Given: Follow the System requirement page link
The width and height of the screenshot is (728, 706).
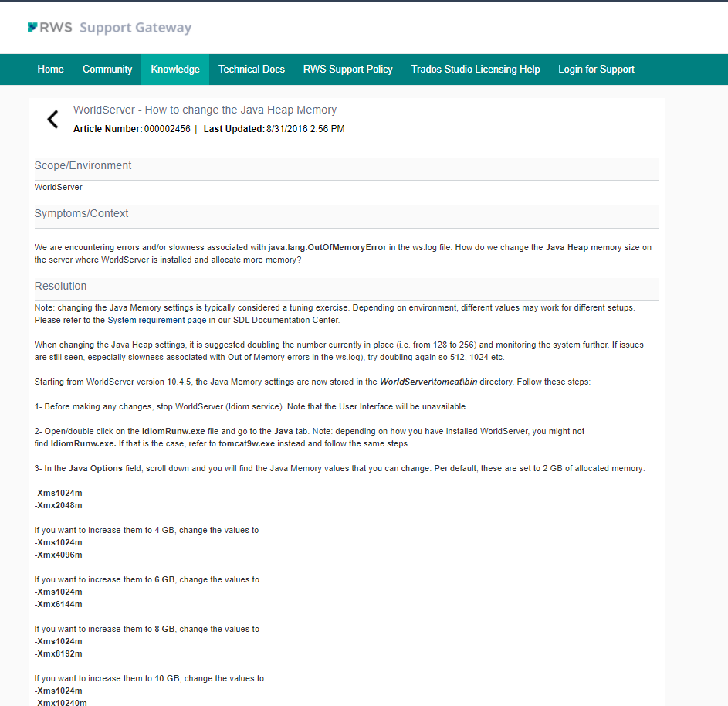Looking at the screenshot, I should tap(157, 320).
